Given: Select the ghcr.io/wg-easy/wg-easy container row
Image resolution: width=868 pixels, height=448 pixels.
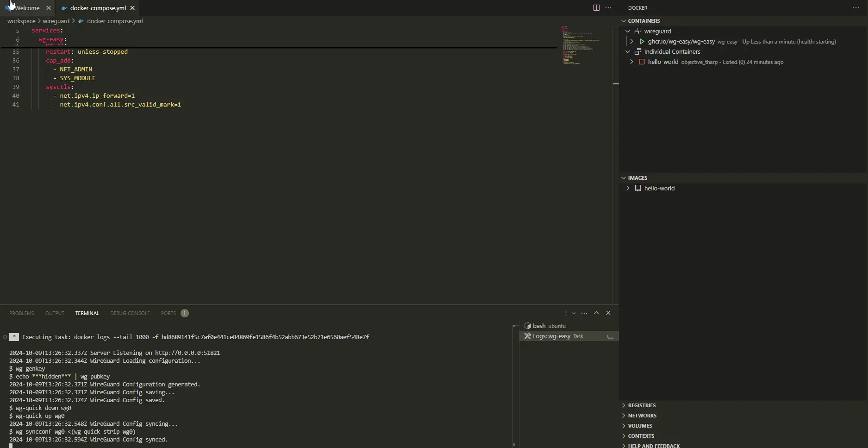Looking at the screenshot, I should (x=743, y=41).
